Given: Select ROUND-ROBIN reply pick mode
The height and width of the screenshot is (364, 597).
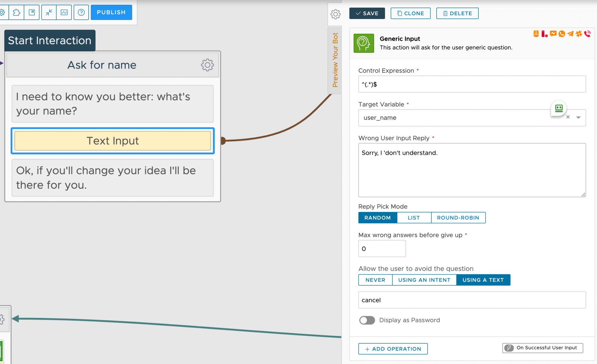Looking at the screenshot, I should pyautogui.click(x=458, y=218).
